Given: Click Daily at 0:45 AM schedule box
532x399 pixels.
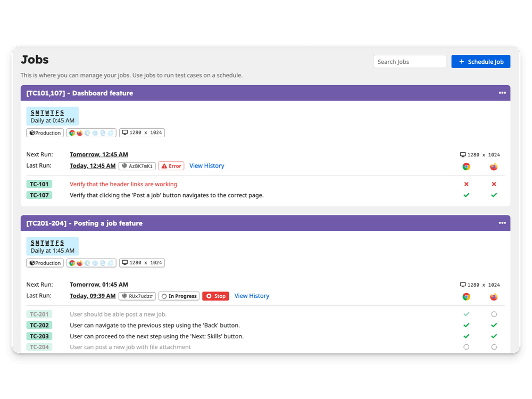Looking at the screenshot, I should coord(53,117).
